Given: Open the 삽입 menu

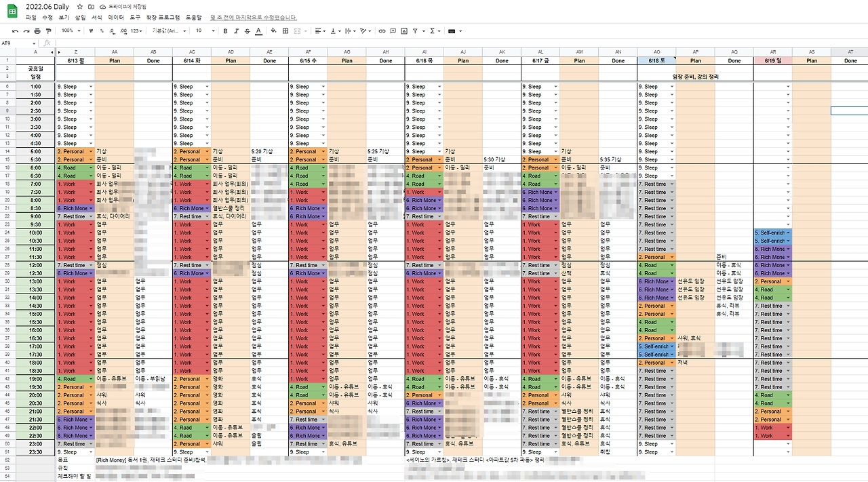Looking at the screenshot, I should (80, 17).
